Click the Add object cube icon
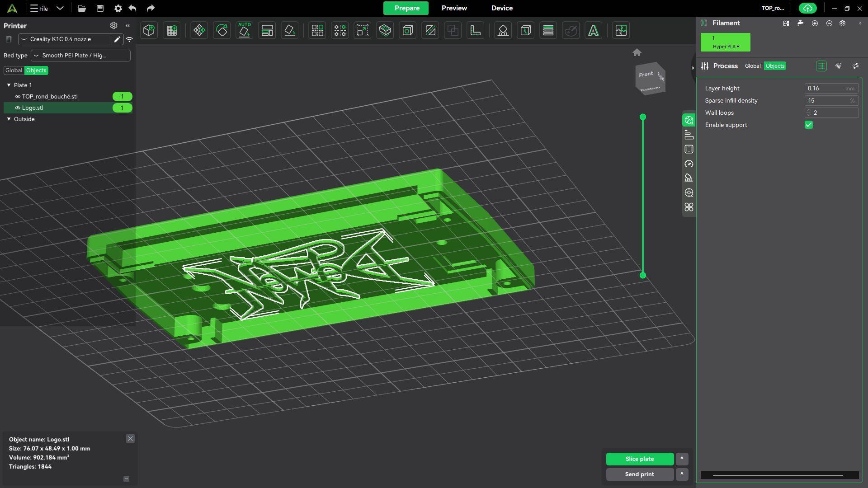Screen dimensions: 868x488 click(149, 30)
